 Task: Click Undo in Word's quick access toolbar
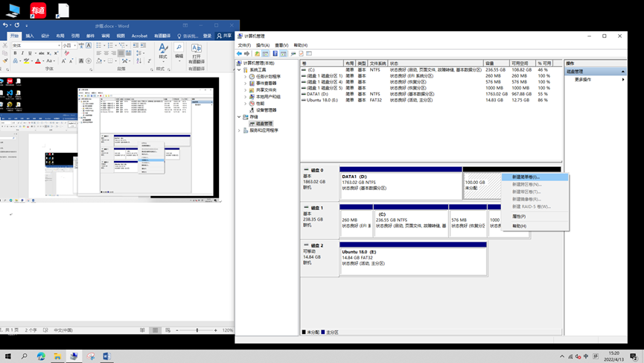5,25
